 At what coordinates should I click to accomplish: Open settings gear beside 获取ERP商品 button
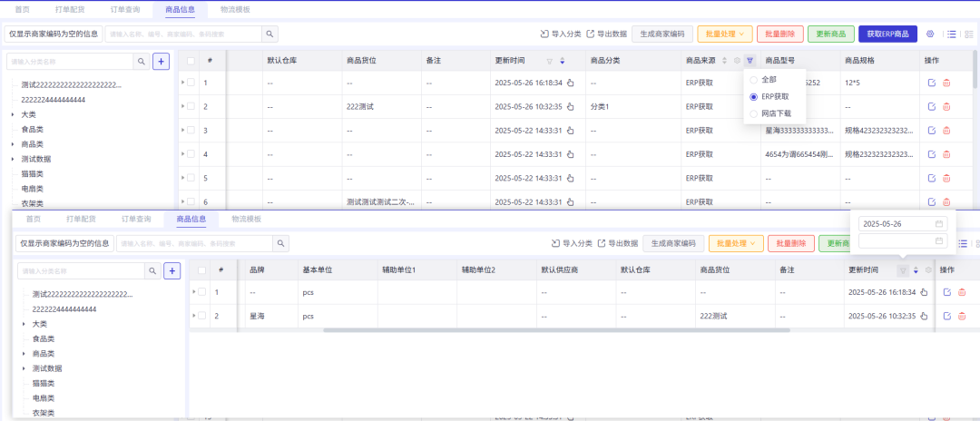[x=929, y=34]
